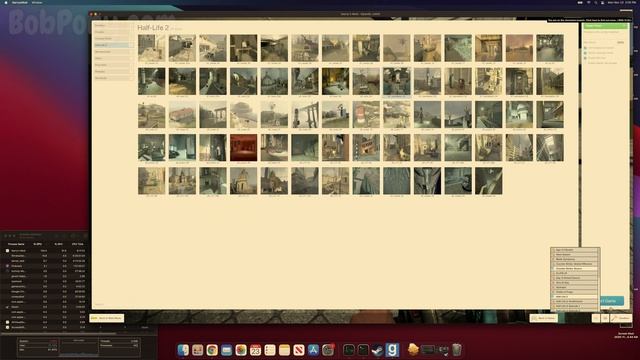Select Counter-Strike: Source in the games list

574,269
